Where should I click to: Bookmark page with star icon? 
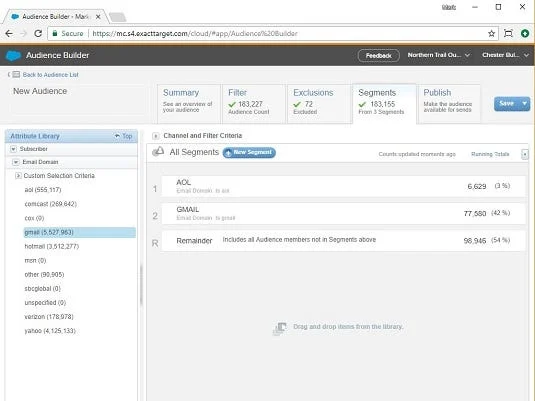click(x=491, y=33)
